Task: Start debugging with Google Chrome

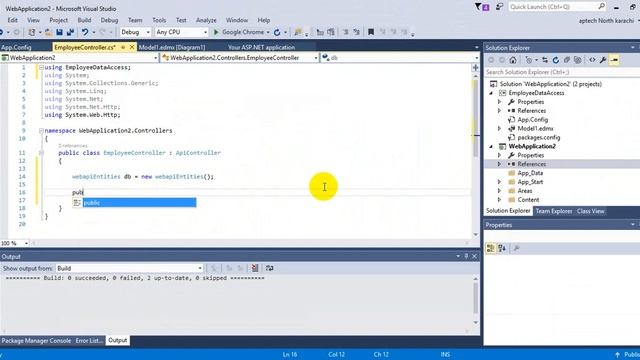Action: pos(239,32)
